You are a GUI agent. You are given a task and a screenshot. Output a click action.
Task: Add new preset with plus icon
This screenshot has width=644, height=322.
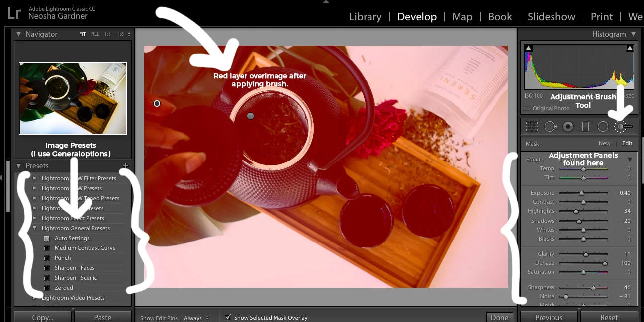pyautogui.click(x=126, y=166)
